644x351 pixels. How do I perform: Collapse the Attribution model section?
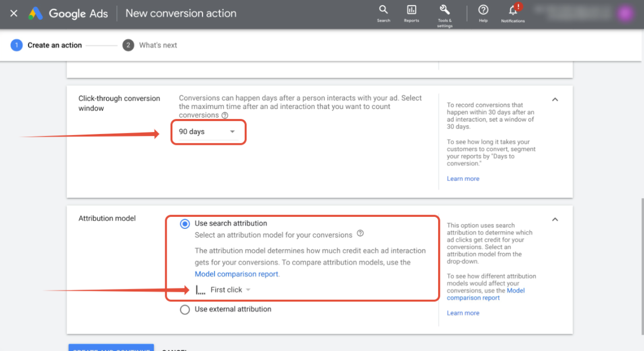pyautogui.click(x=555, y=220)
